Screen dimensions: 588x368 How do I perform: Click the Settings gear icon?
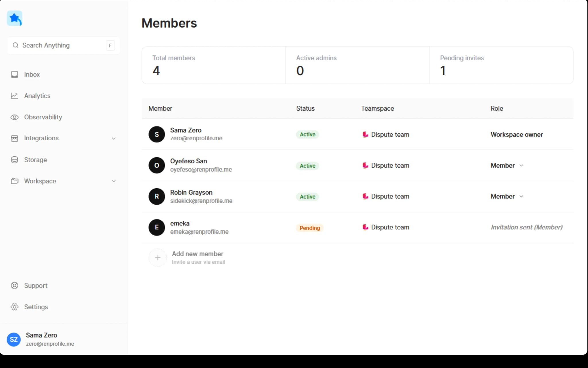14,307
